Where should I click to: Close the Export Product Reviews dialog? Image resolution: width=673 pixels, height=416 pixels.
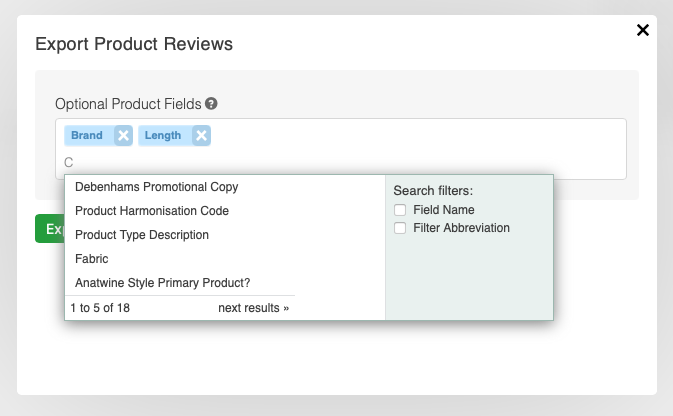pos(643,31)
